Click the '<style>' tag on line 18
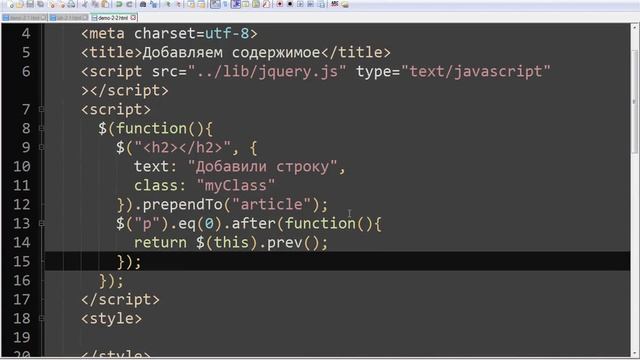This screenshot has height=360, width=640. coord(111,318)
